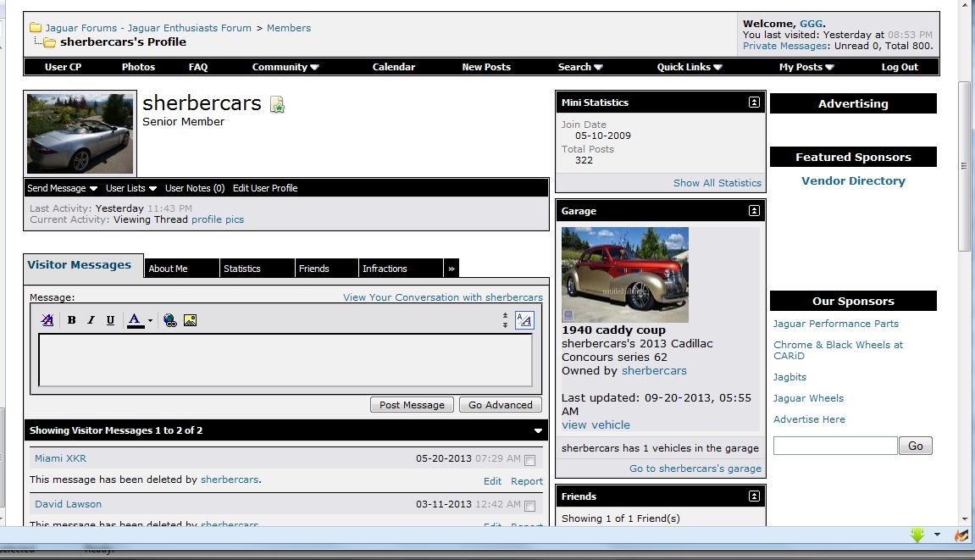
Task: Click the Insert Image icon
Action: pyautogui.click(x=191, y=320)
